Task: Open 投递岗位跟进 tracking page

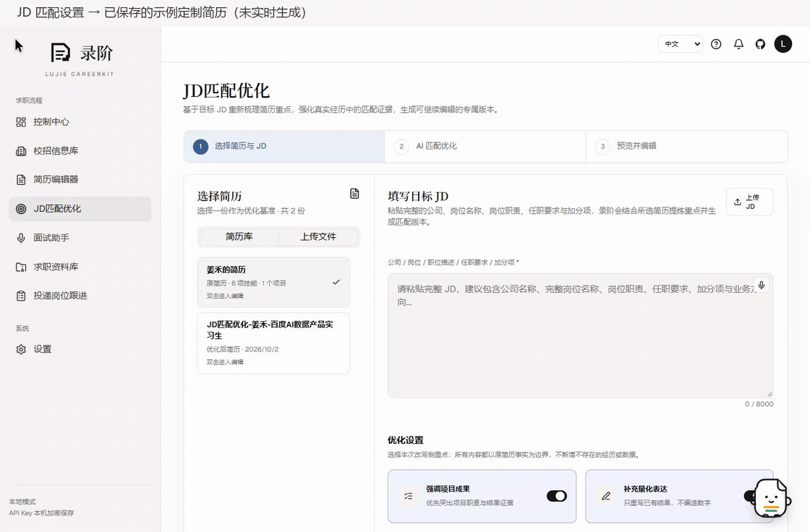Action: (x=80, y=296)
